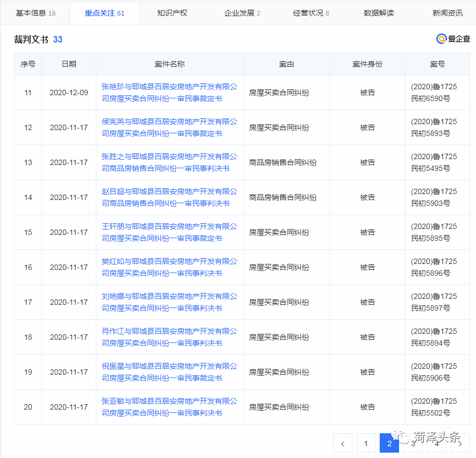This screenshot has width=476, height=458.
Task: Go to the next page arrow
Action: [460, 443]
